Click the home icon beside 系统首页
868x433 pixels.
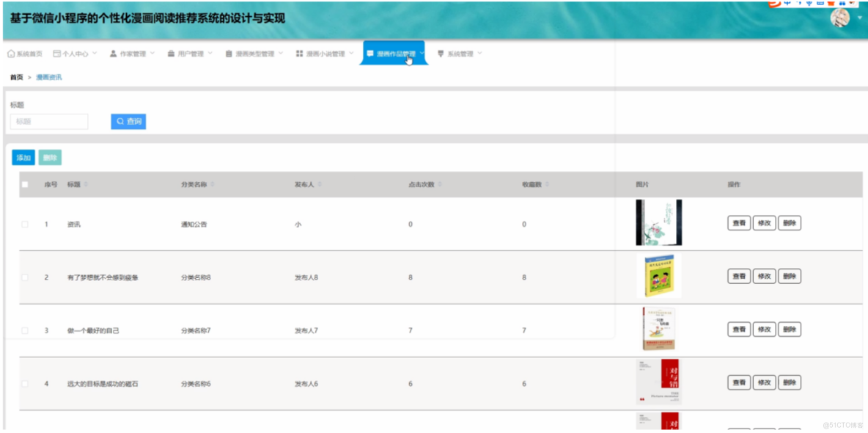pyautogui.click(x=10, y=54)
